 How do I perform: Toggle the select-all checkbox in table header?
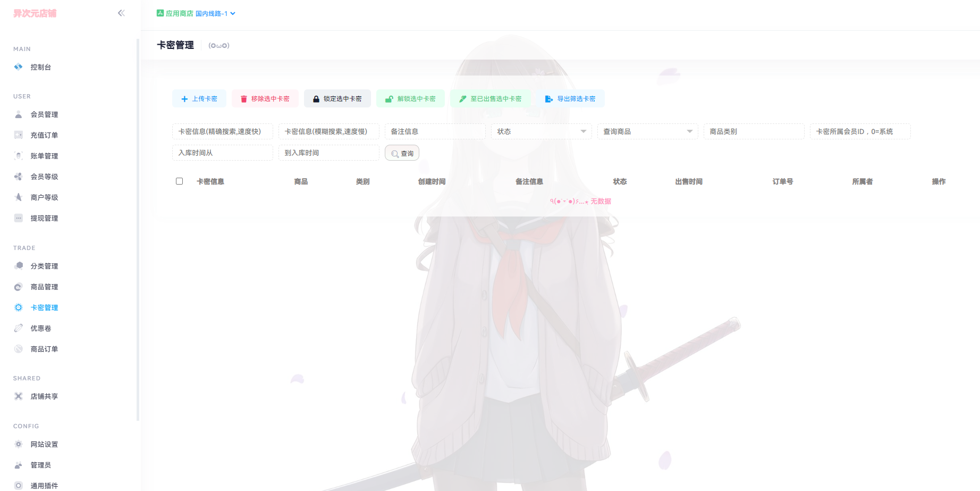tap(180, 181)
